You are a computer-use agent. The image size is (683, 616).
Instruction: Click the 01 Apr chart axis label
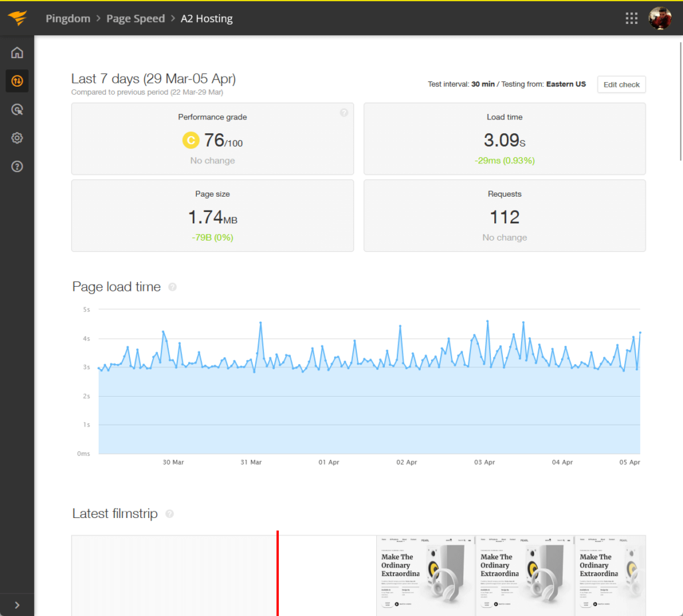coord(328,462)
